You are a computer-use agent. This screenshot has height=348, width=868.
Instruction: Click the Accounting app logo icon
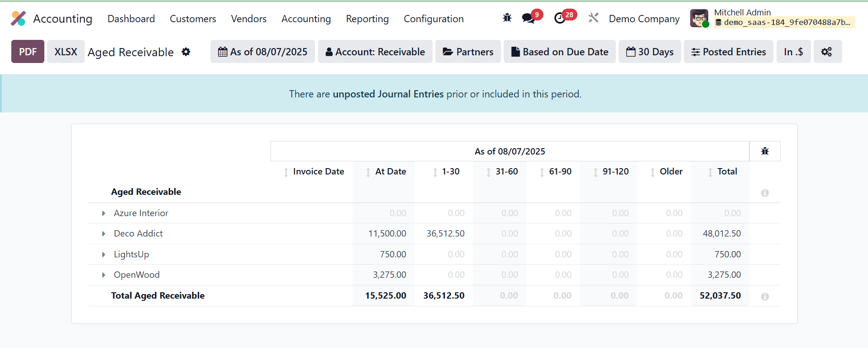(x=19, y=19)
